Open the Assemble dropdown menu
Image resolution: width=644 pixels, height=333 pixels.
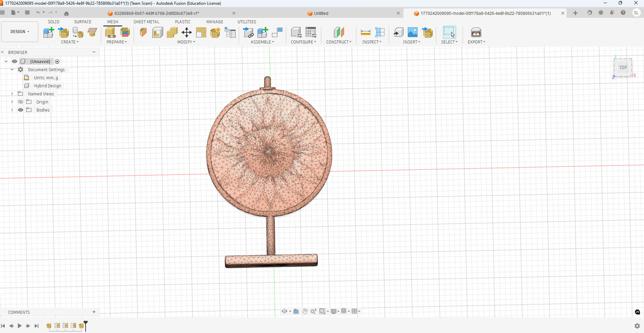point(263,42)
